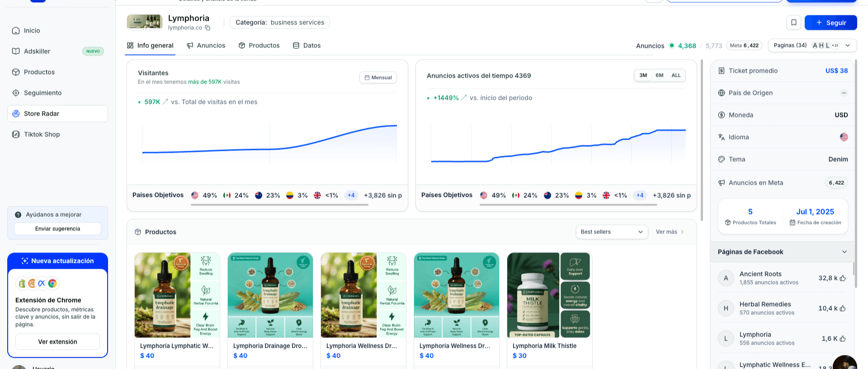
Task: Click the Ver más link
Action: tap(670, 232)
